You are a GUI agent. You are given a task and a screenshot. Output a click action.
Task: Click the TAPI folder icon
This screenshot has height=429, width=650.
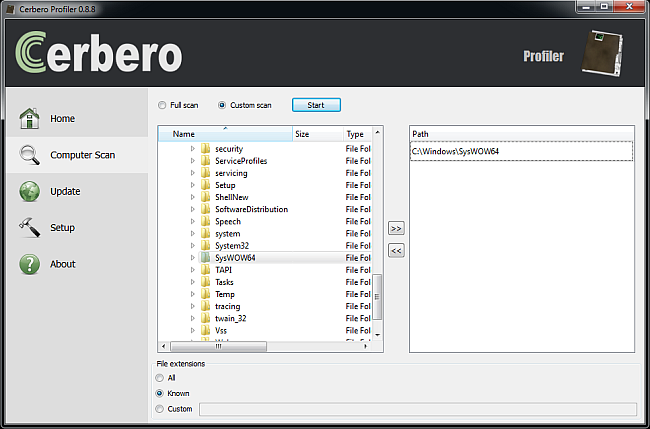pos(205,270)
